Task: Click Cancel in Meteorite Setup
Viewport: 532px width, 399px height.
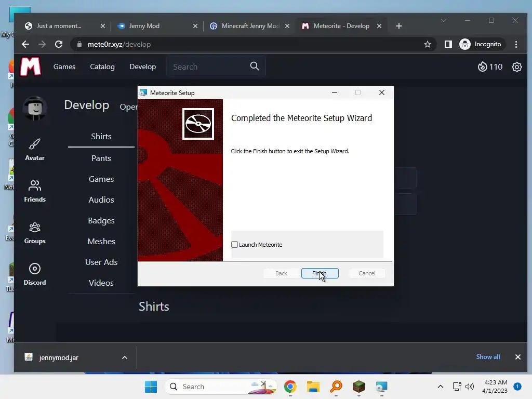Action: point(367,273)
